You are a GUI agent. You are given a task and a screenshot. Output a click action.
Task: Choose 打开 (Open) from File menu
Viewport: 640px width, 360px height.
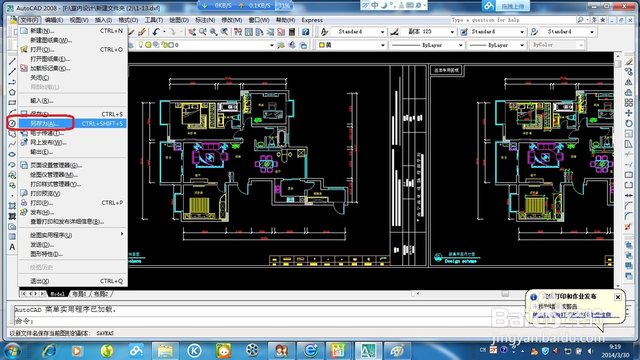(x=73, y=49)
